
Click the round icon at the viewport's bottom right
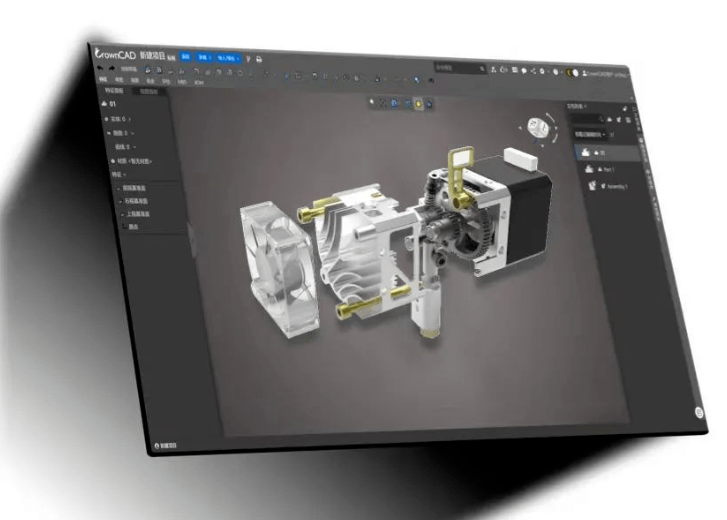point(699,412)
